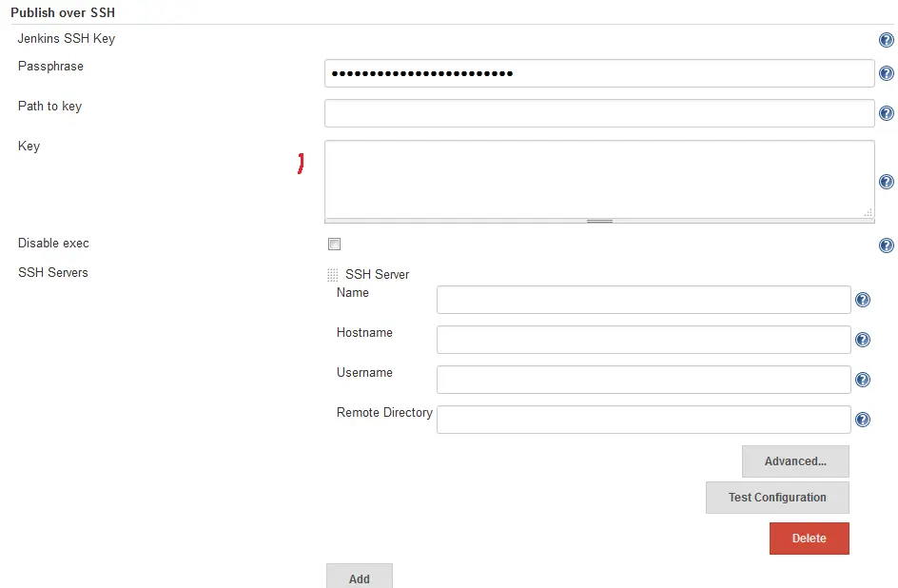
Task: Click the Disable exec label
Action: tap(53, 244)
